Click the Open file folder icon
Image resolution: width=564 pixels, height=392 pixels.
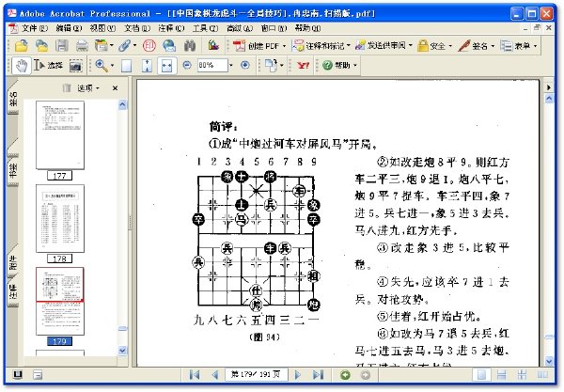22,46
